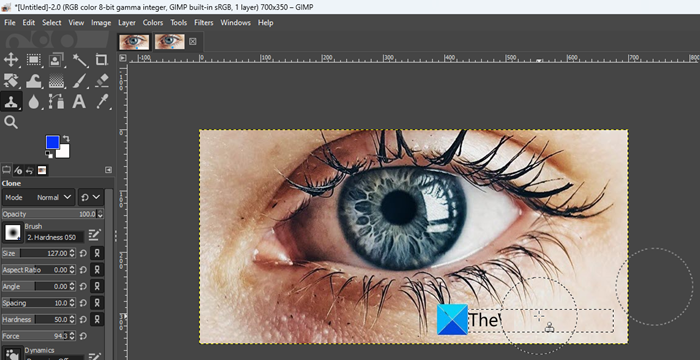700x360 pixels.
Task: Toggle link Aspect Ratio to brush native
Action: [x=97, y=270]
